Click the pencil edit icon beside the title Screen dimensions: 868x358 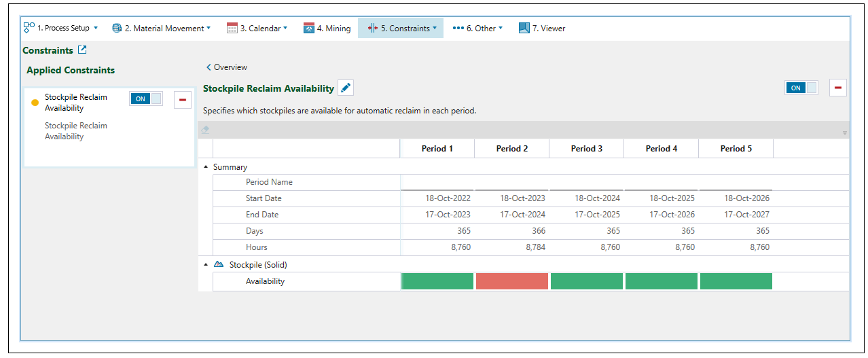(346, 88)
